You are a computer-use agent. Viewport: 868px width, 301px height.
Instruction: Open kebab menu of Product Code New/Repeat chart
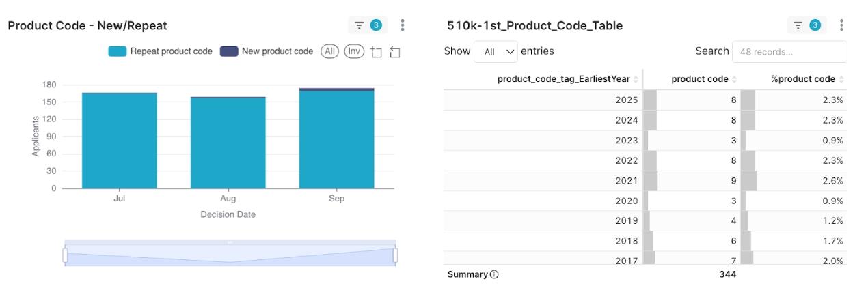pos(403,25)
